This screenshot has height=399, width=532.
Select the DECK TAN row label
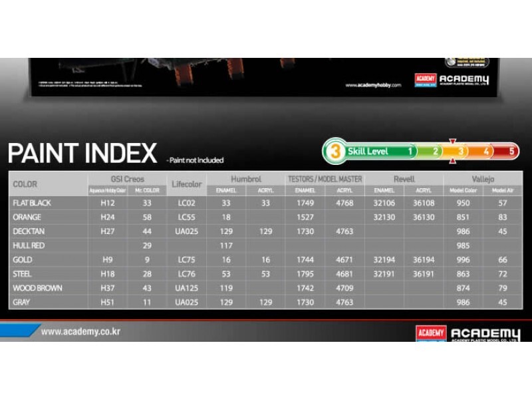(29, 231)
